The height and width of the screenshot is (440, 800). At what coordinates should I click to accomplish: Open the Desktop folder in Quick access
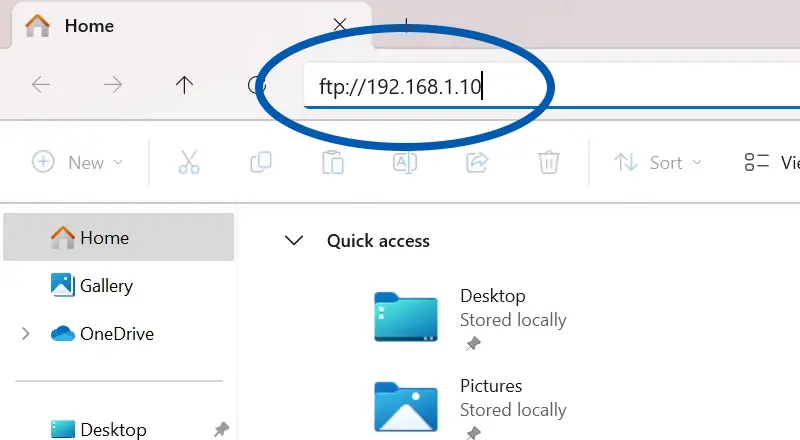pyautogui.click(x=469, y=317)
